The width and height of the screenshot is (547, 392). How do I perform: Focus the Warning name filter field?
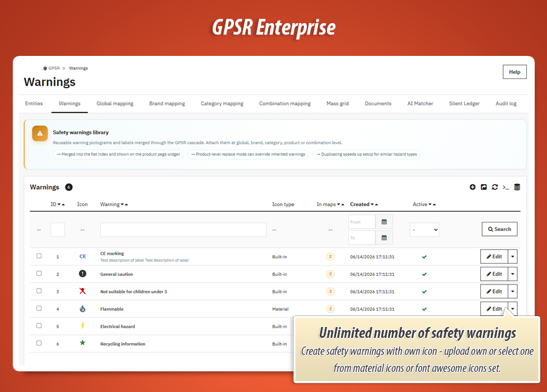183,230
